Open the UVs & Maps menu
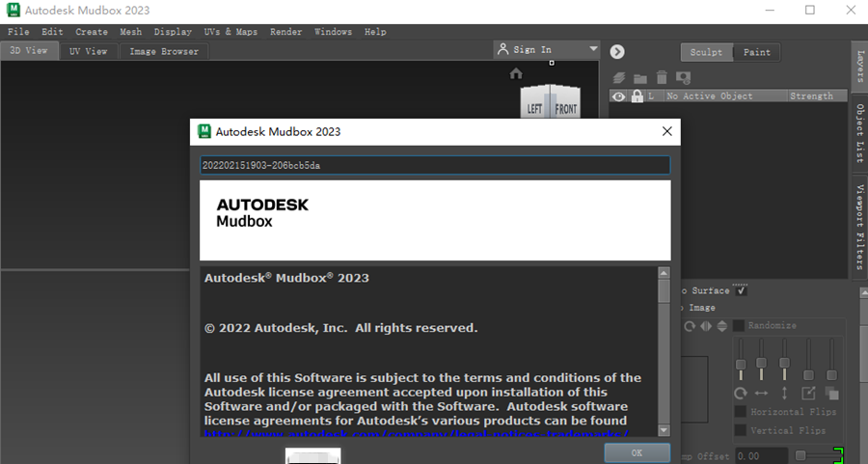This screenshot has height=464, width=868. point(231,32)
